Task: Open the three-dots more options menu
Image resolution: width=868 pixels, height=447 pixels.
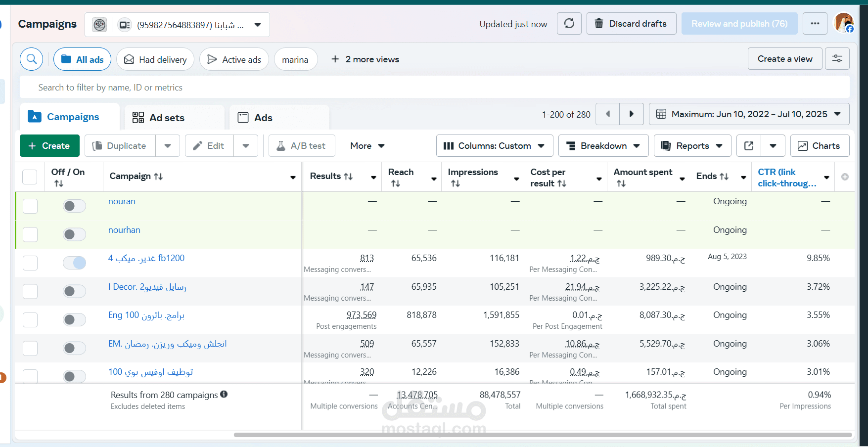Action: pyautogui.click(x=815, y=24)
